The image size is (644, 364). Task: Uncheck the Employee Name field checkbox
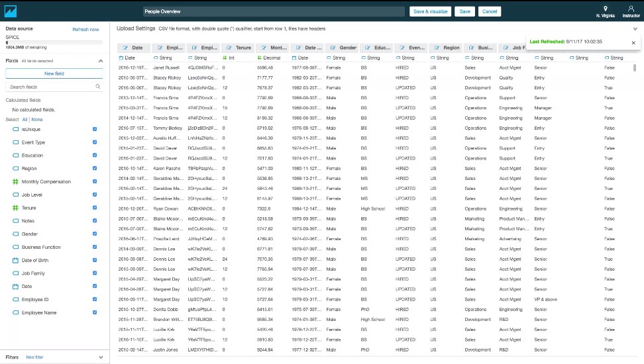click(95, 312)
